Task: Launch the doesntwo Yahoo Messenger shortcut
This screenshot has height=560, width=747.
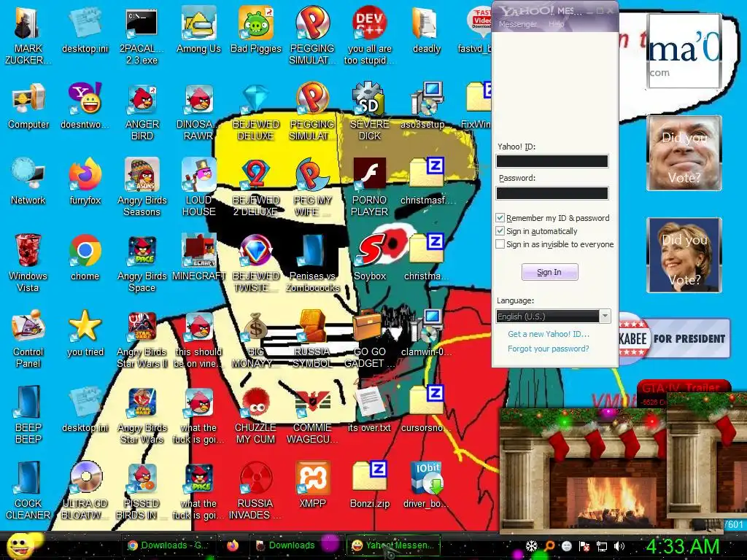Action: point(85,106)
